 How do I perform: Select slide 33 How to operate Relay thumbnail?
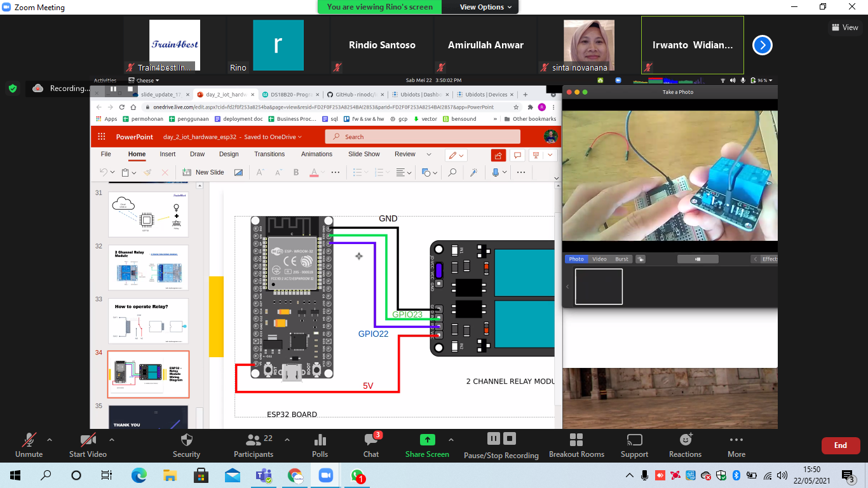point(148,322)
